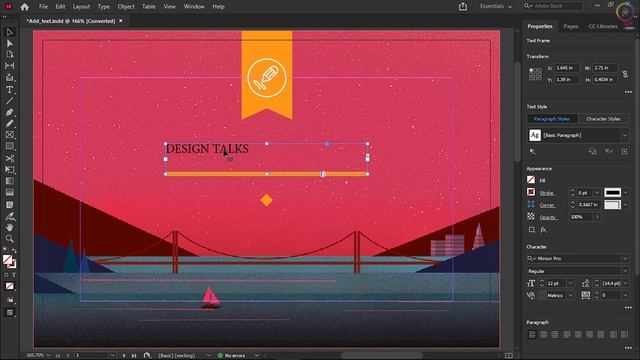Screen dimensions: 640x360
Task: Click the black stroke style swatch
Action: [613, 193]
